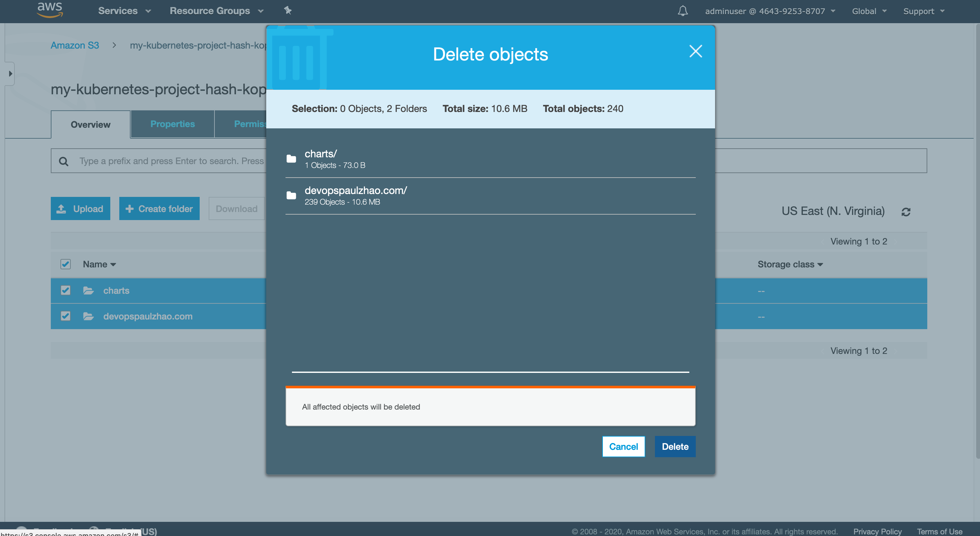This screenshot has height=536, width=980.
Task: Click the AWS logo home icon
Action: click(x=50, y=10)
